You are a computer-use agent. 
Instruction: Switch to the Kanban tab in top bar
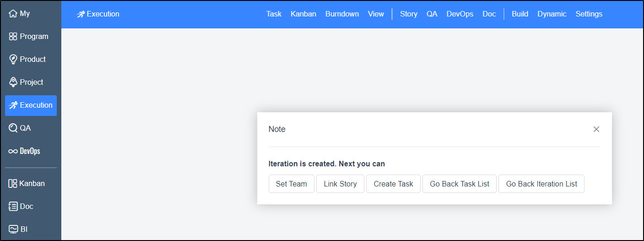pyautogui.click(x=303, y=14)
